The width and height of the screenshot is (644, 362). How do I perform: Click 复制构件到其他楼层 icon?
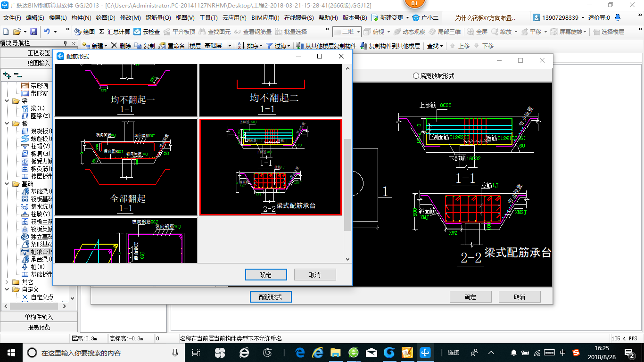363,46
